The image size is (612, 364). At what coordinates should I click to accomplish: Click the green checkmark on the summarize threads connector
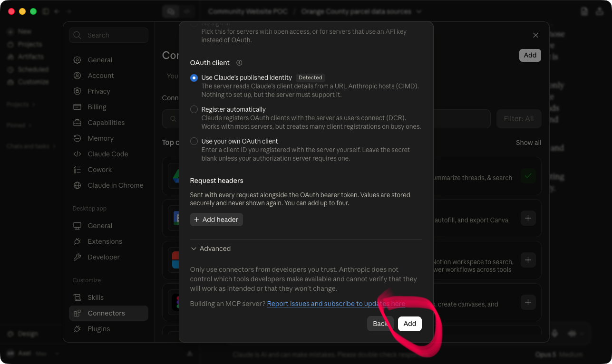[x=528, y=176]
